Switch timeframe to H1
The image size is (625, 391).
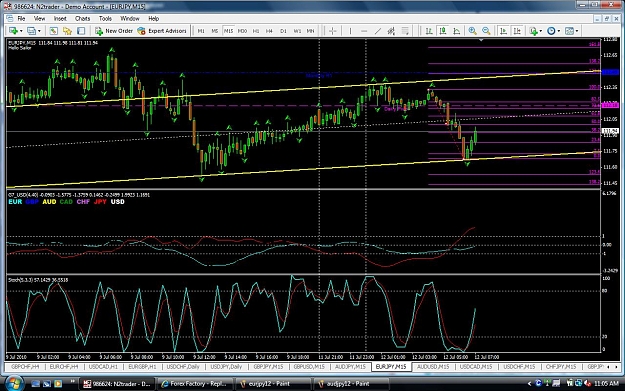pos(256,31)
